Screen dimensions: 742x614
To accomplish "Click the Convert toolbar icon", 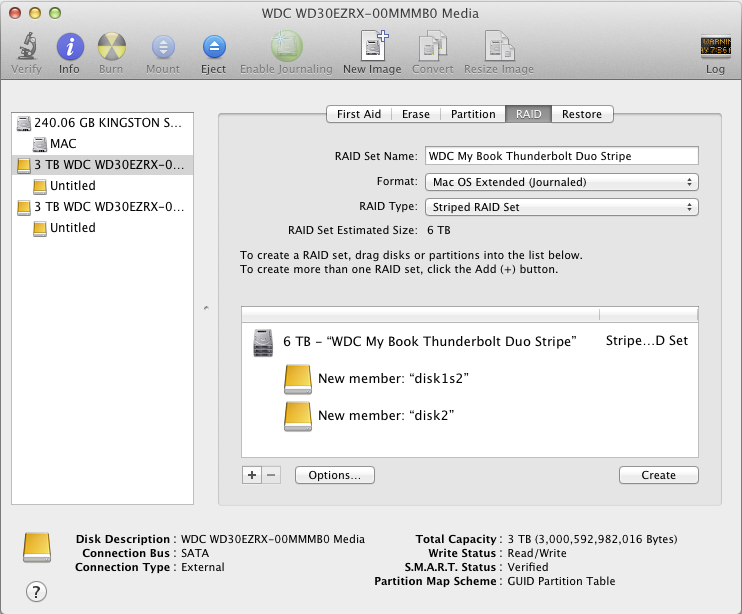I will point(433,45).
